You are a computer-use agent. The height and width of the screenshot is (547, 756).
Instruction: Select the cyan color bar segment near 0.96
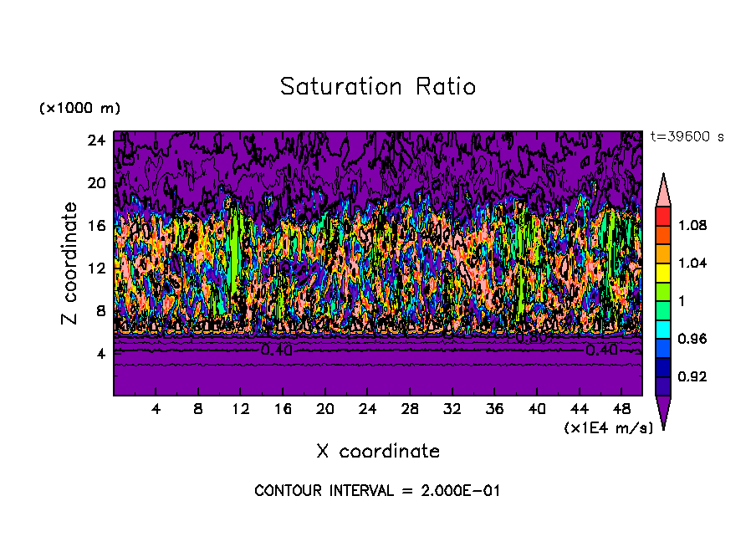point(663,330)
